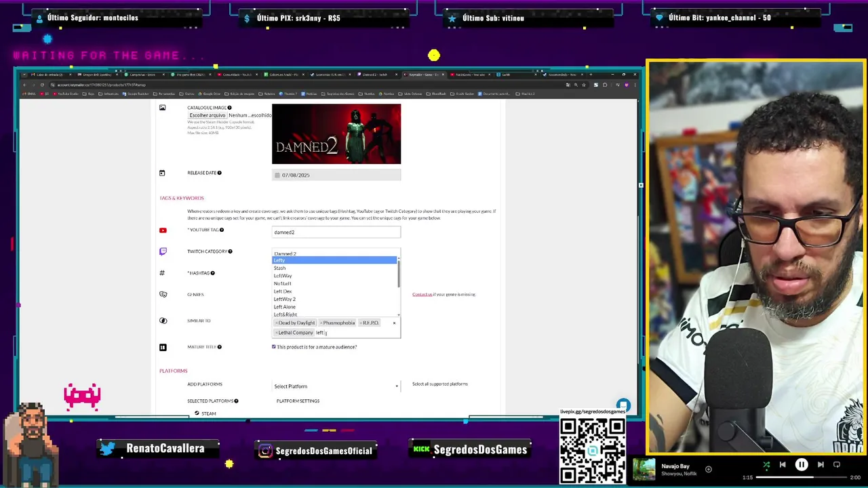Open the Navajo Bay album art thumbnail

tap(644, 470)
